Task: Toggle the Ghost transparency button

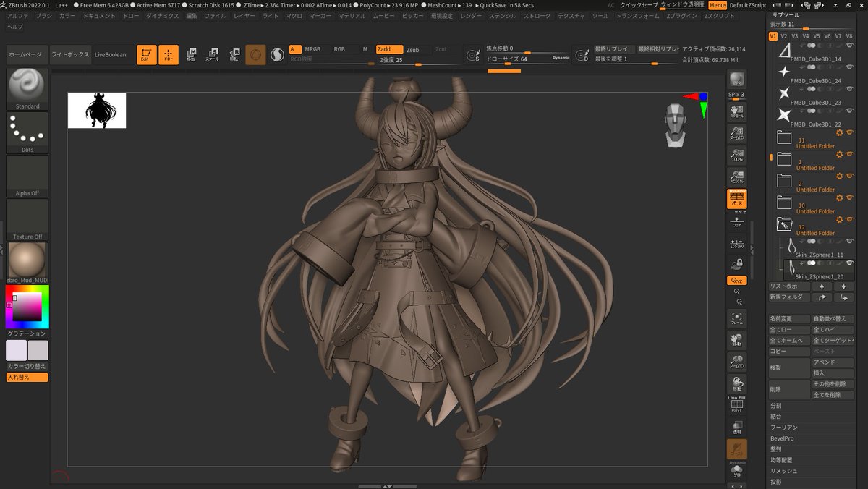Action: pos(737,449)
